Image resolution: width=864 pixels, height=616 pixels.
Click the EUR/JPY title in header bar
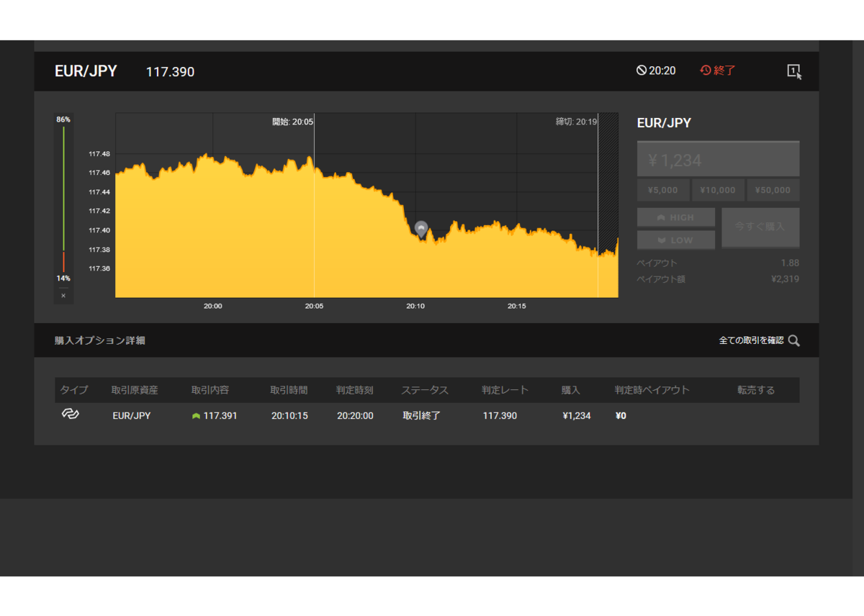(86, 71)
